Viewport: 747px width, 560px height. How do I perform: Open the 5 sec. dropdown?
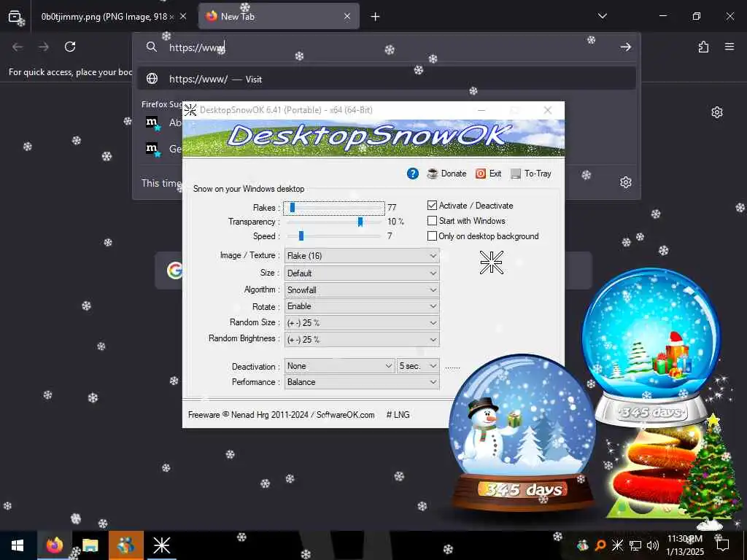click(x=418, y=366)
